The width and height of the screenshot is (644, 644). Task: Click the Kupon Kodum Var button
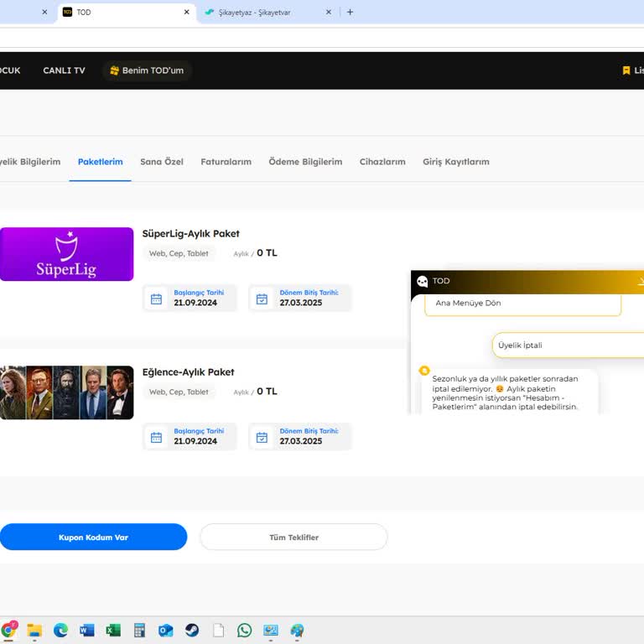93,537
